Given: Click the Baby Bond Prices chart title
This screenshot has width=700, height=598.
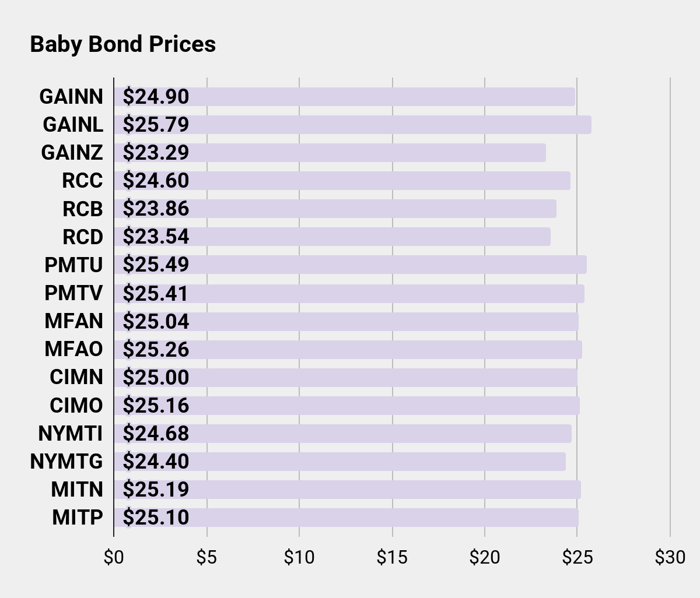Looking at the screenshot, I should coord(123,44).
